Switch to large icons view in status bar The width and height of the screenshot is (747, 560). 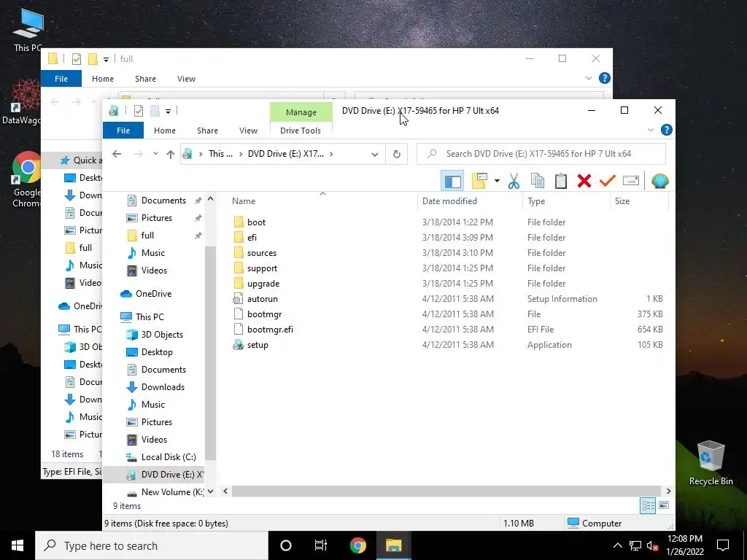pos(664,506)
